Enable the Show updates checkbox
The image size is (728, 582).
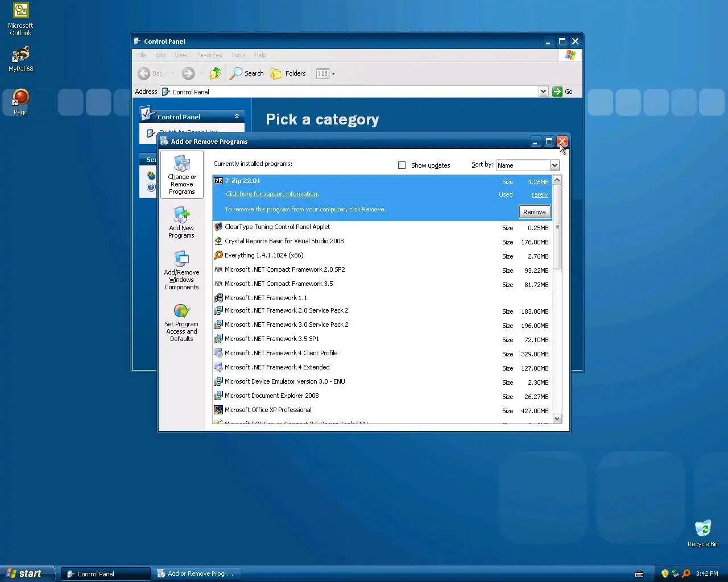coord(402,165)
